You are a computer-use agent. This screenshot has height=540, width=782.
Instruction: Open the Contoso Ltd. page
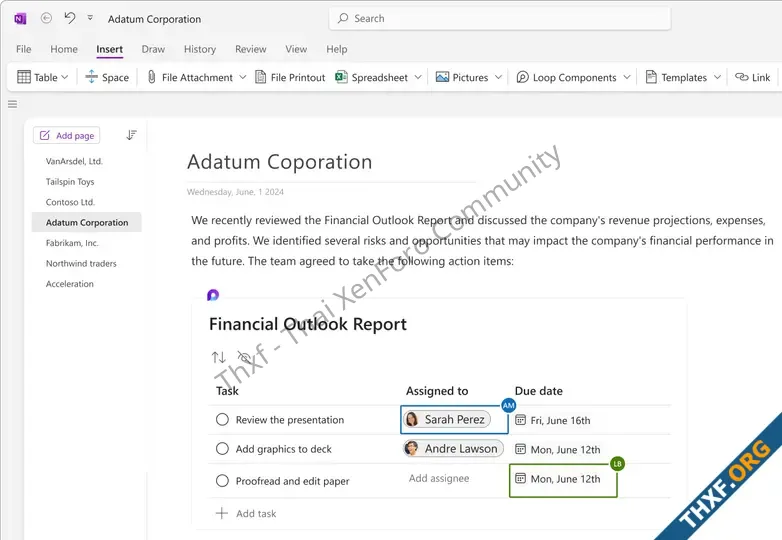[70, 202]
